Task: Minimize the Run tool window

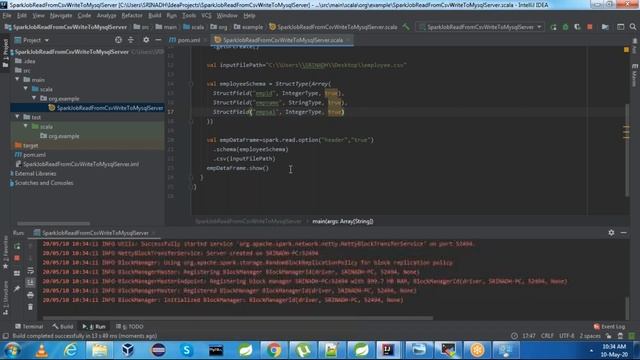Action: coord(623,233)
